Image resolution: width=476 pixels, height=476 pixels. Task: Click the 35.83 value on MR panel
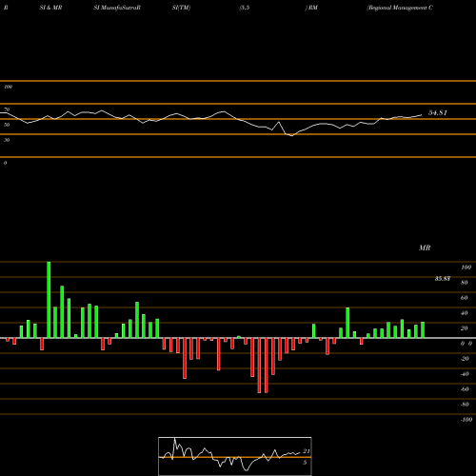443,279
